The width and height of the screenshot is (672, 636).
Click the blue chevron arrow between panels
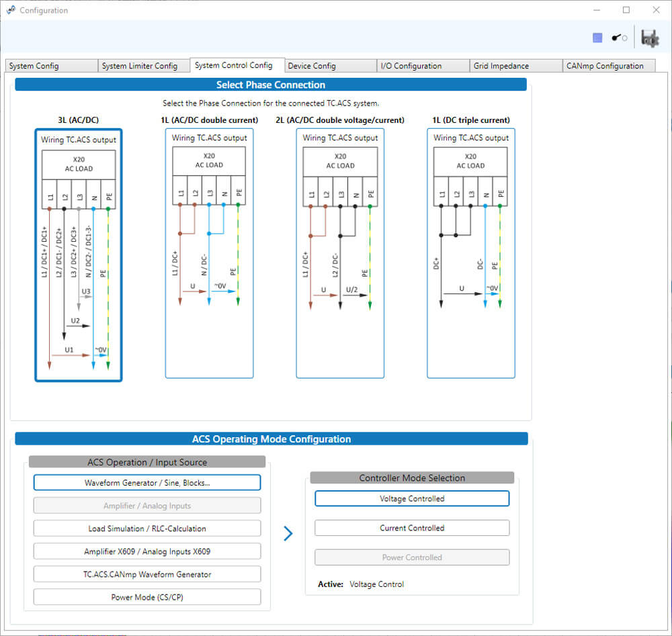click(x=288, y=534)
